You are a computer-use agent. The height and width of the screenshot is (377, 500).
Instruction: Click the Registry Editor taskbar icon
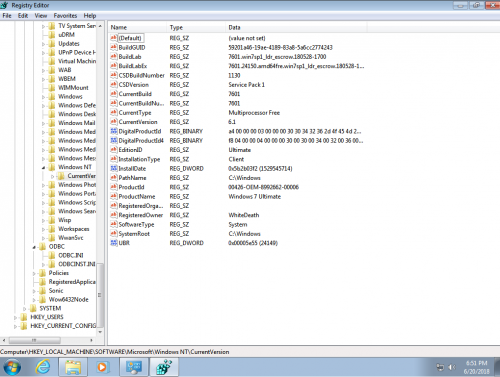point(164,367)
